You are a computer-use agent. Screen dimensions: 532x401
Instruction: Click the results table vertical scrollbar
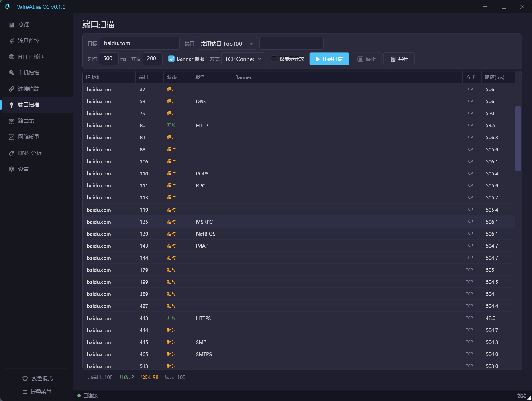click(518, 139)
